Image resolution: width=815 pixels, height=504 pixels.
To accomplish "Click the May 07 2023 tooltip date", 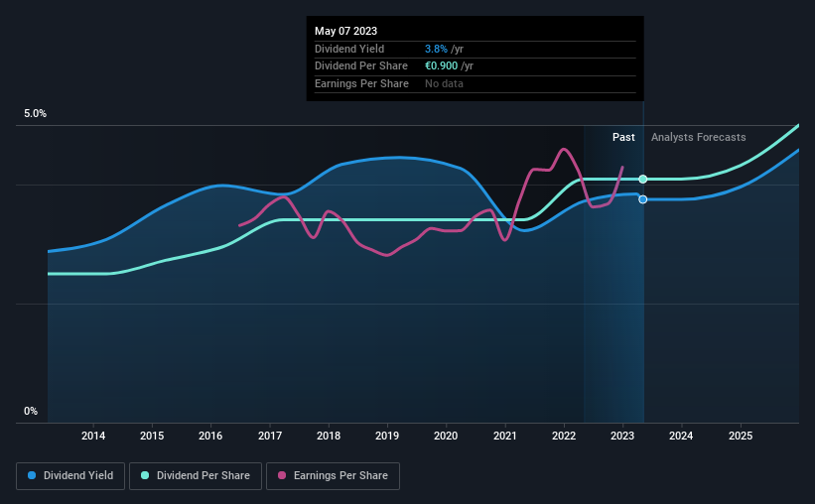I will click(345, 31).
